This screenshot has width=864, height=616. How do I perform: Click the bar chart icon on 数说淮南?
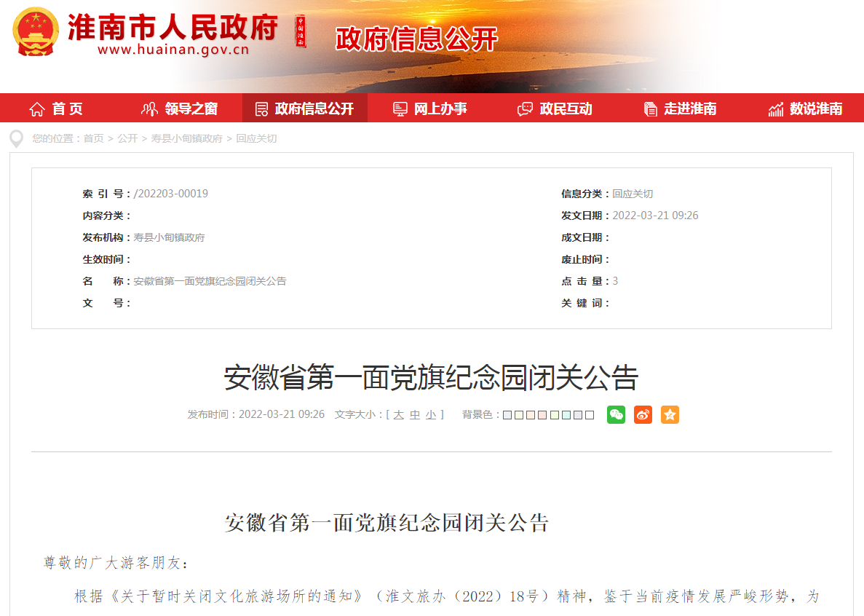[x=774, y=107]
